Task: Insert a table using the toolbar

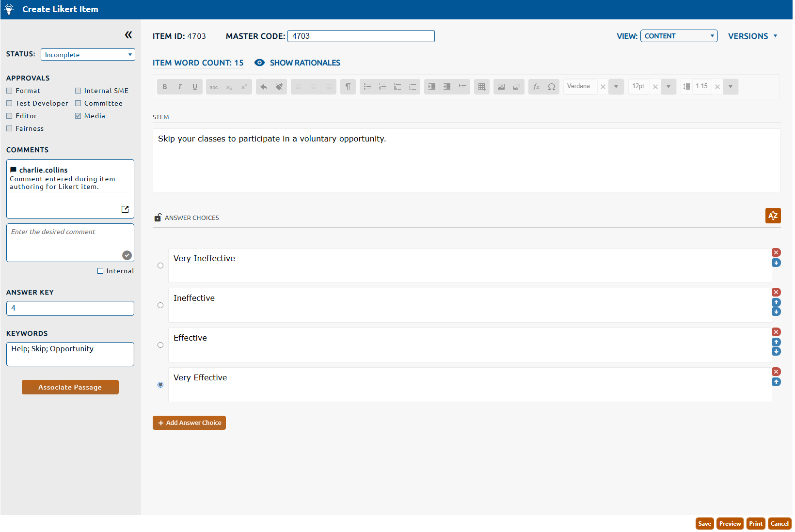Action: coord(482,87)
